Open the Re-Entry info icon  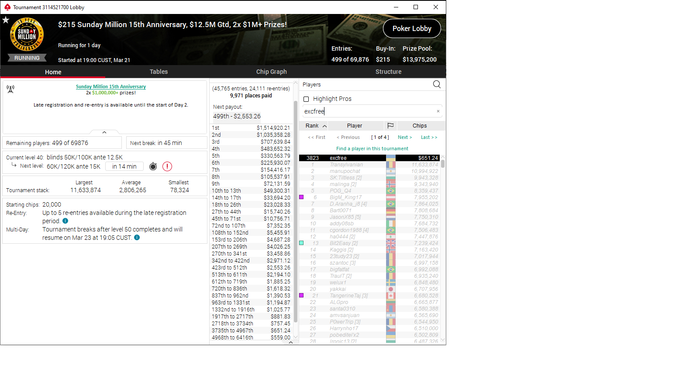[x=66, y=221]
